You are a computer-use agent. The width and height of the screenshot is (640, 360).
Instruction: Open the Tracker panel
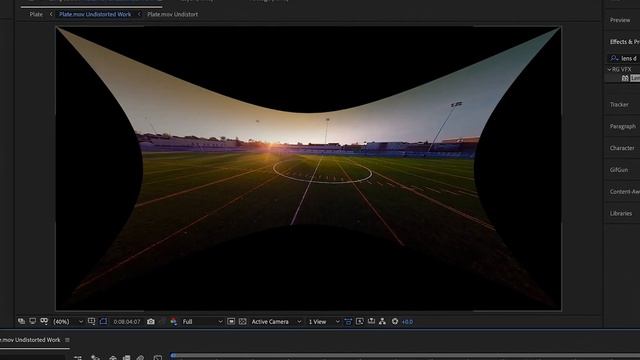click(x=619, y=104)
